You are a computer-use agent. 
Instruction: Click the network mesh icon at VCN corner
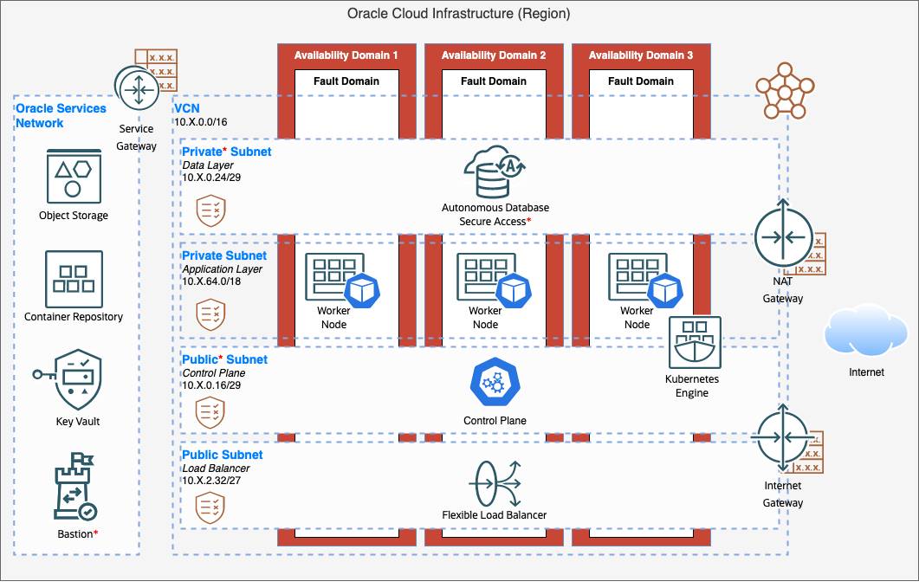[785, 91]
